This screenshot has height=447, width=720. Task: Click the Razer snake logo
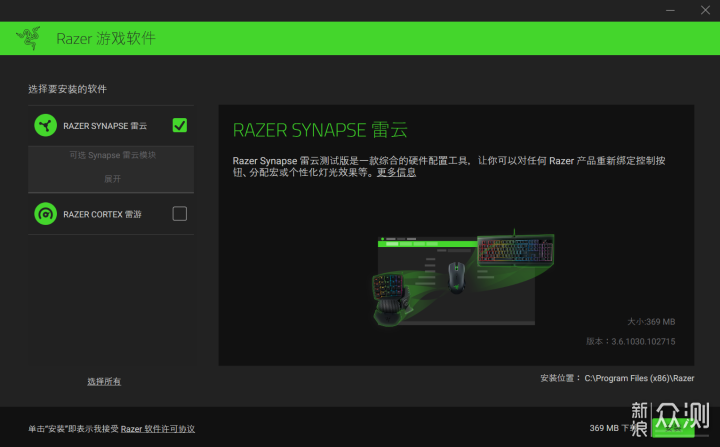click(28, 38)
